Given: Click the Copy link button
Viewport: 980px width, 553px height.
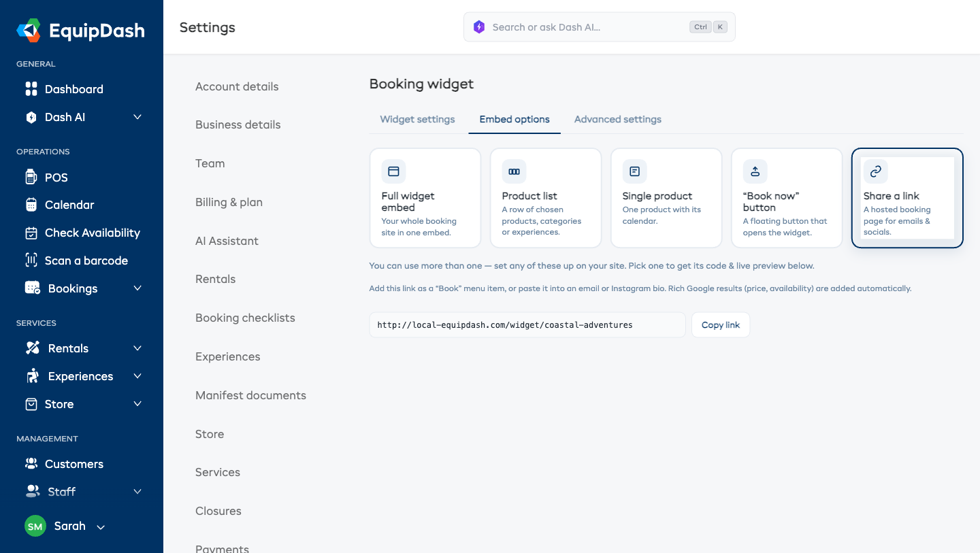Looking at the screenshot, I should 721,325.
